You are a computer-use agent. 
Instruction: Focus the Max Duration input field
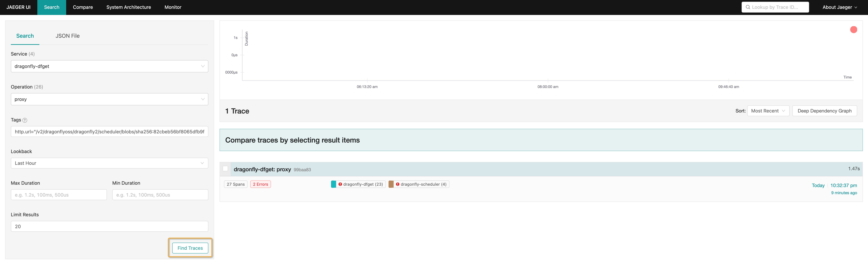59,195
